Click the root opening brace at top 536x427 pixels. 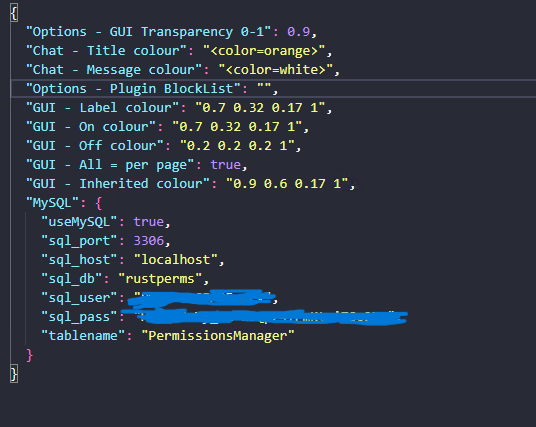tap(14, 13)
